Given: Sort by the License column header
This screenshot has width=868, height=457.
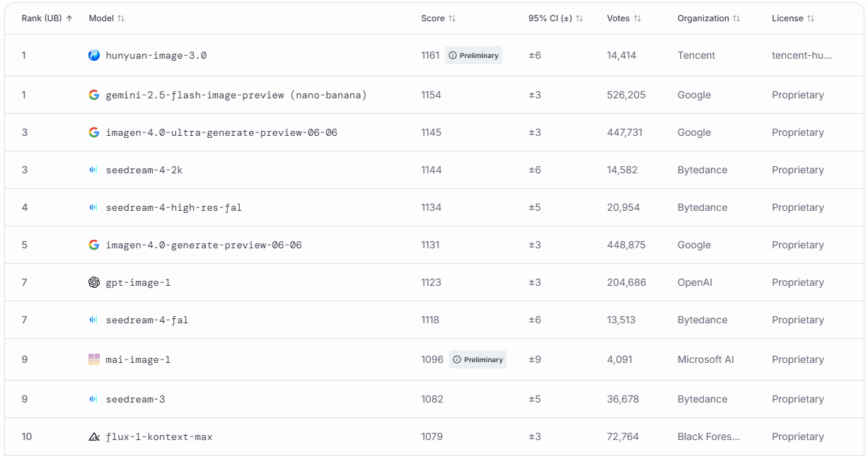Looking at the screenshot, I should click(x=792, y=18).
